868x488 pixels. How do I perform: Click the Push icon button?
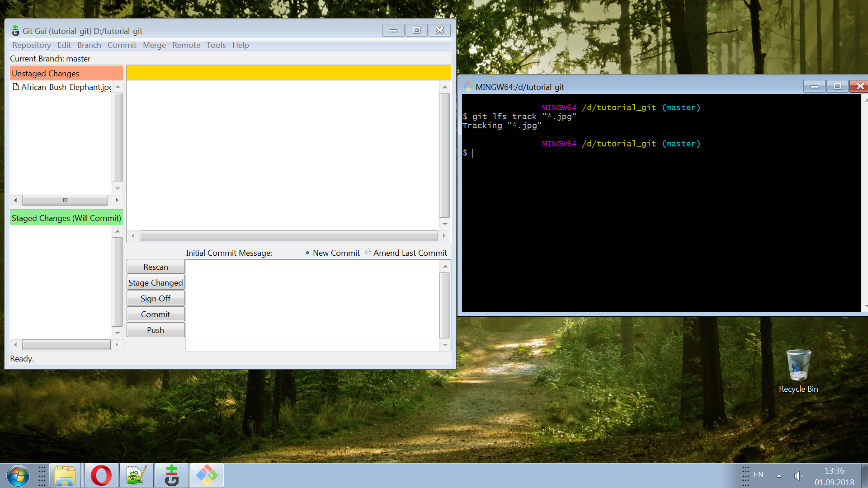(155, 329)
